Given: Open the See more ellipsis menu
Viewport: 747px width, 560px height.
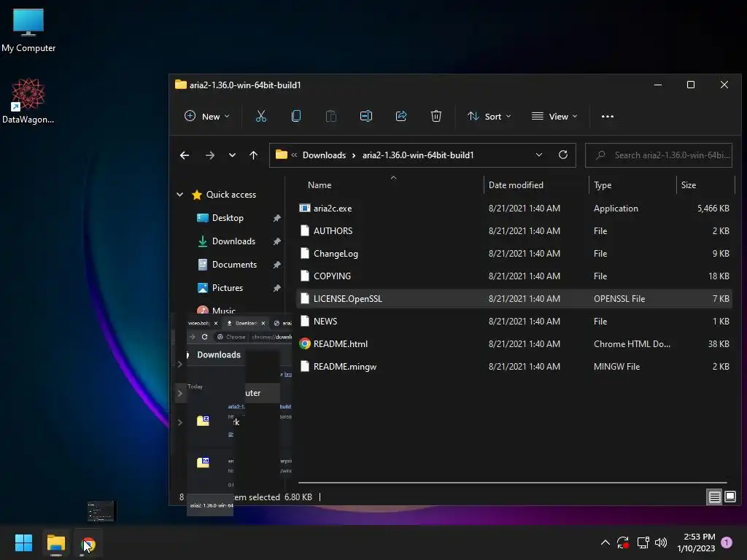Looking at the screenshot, I should [608, 116].
